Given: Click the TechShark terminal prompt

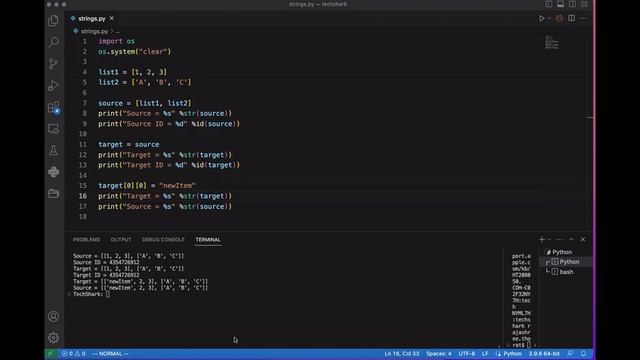Looking at the screenshot, I should (x=88, y=294).
